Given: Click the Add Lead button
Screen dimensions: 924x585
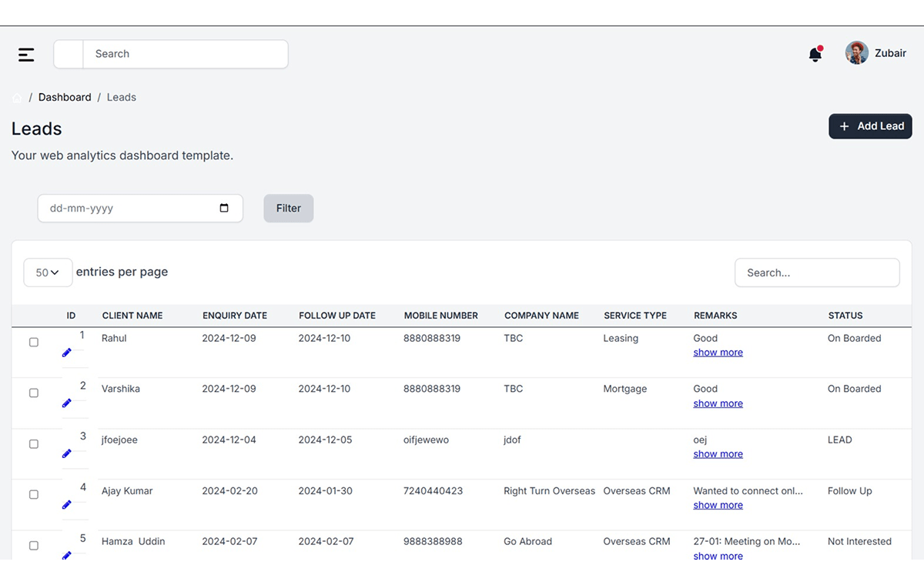Looking at the screenshot, I should pos(870,126).
